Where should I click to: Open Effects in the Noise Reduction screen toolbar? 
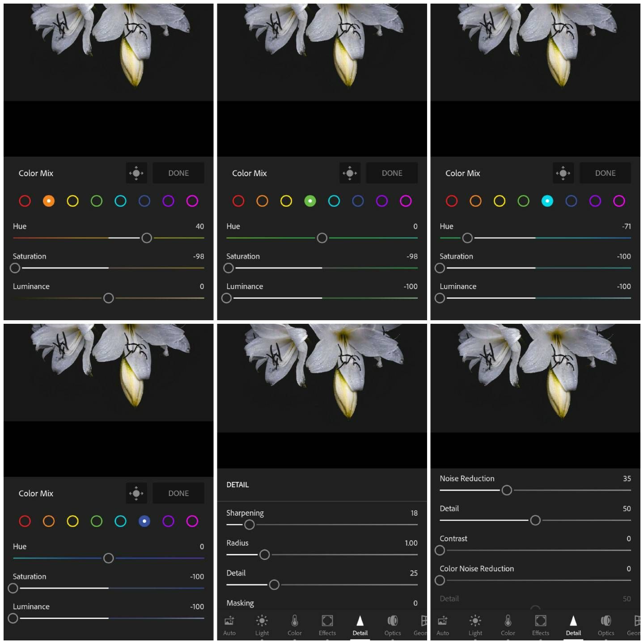click(540, 625)
